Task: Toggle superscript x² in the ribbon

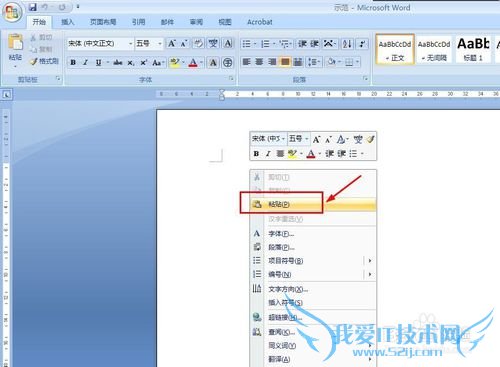Action: [x=144, y=62]
